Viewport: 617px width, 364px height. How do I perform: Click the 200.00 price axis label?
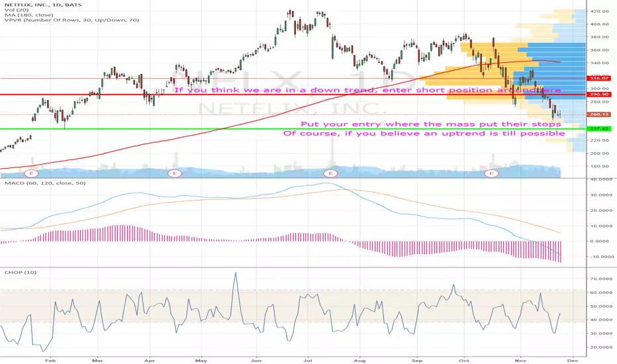600,154
